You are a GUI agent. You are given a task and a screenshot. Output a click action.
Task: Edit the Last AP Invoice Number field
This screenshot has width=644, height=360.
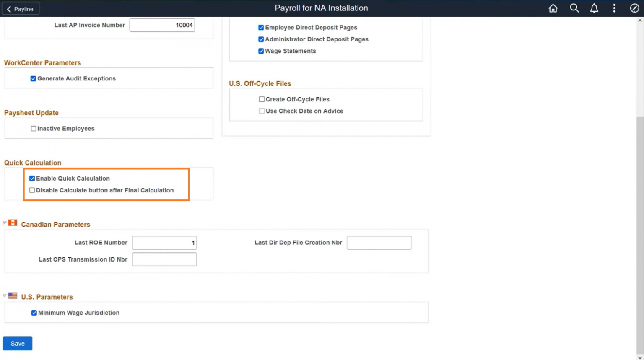pos(162,25)
